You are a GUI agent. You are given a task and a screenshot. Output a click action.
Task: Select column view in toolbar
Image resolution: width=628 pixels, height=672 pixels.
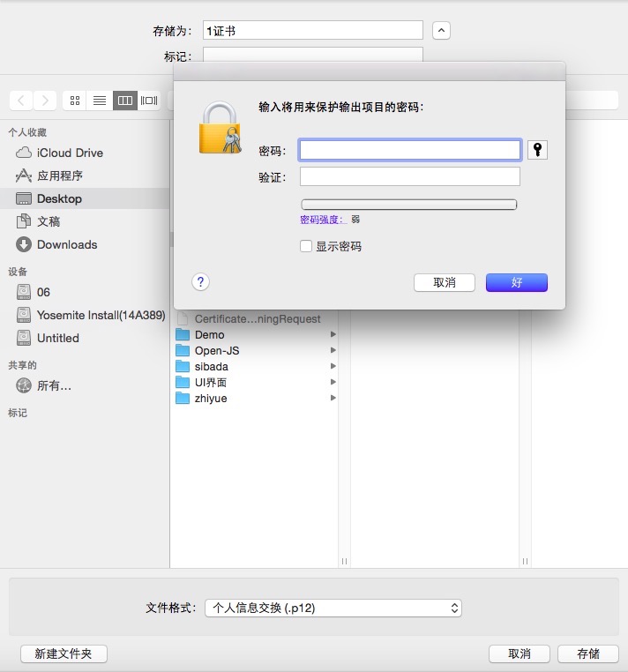[x=125, y=101]
